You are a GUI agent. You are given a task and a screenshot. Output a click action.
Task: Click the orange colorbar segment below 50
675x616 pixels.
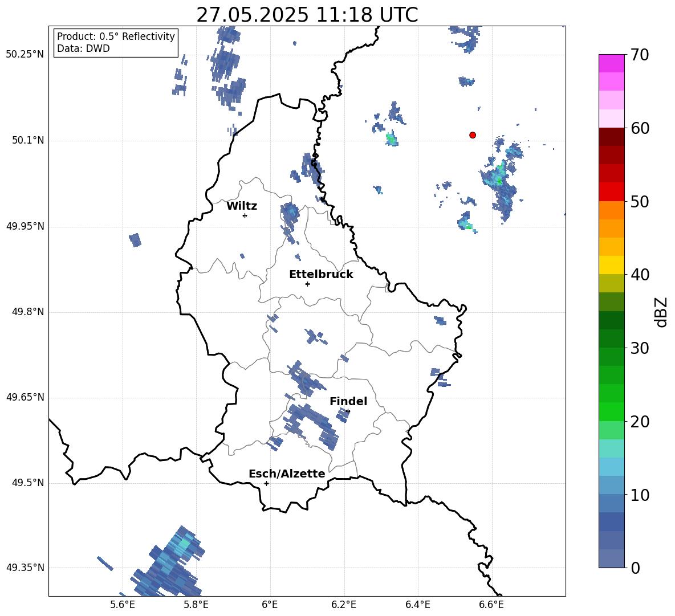[611, 210]
